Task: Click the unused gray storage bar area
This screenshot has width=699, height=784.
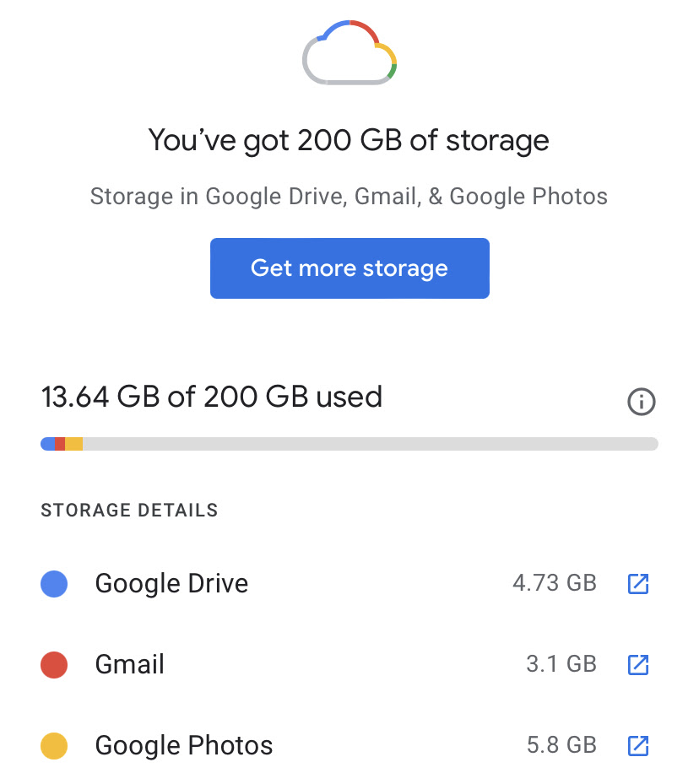Action: coord(370,444)
